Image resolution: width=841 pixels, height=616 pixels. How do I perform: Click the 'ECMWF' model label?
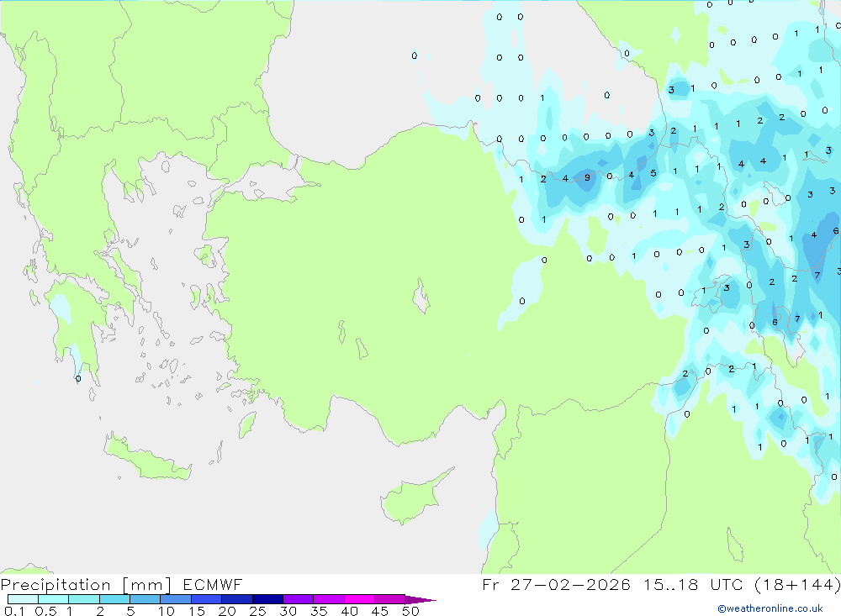(213, 585)
